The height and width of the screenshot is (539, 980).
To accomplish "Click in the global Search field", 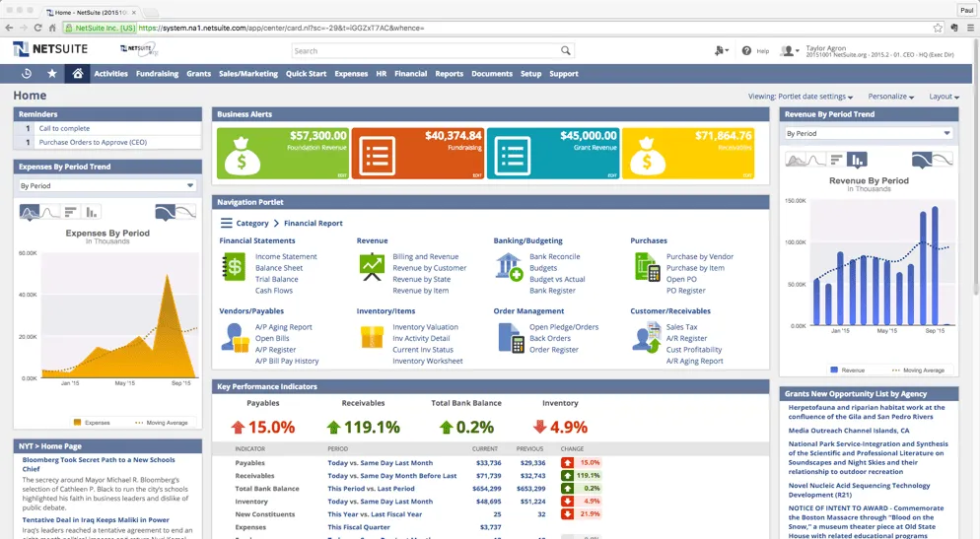I will click(x=425, y=50).
